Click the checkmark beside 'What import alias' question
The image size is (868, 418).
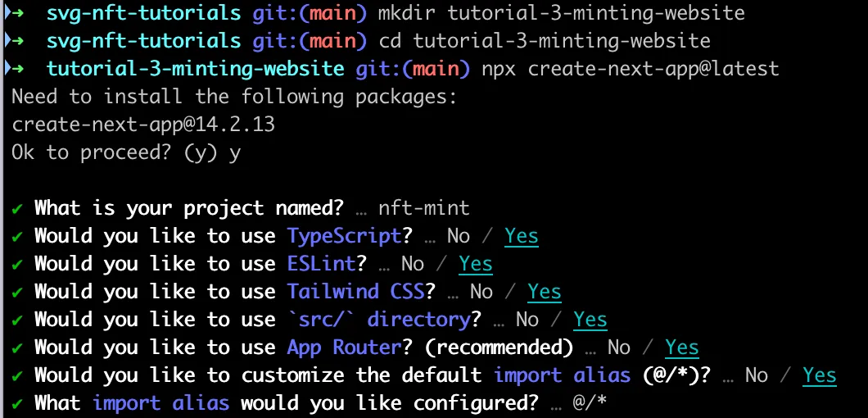pos(17,403)
